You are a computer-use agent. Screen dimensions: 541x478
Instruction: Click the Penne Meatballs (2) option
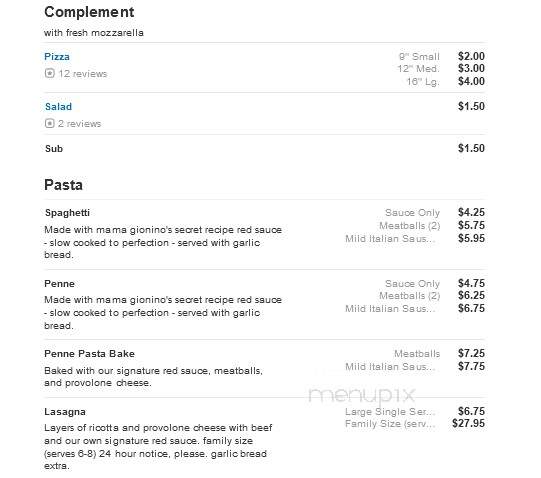tap(410, 296)
